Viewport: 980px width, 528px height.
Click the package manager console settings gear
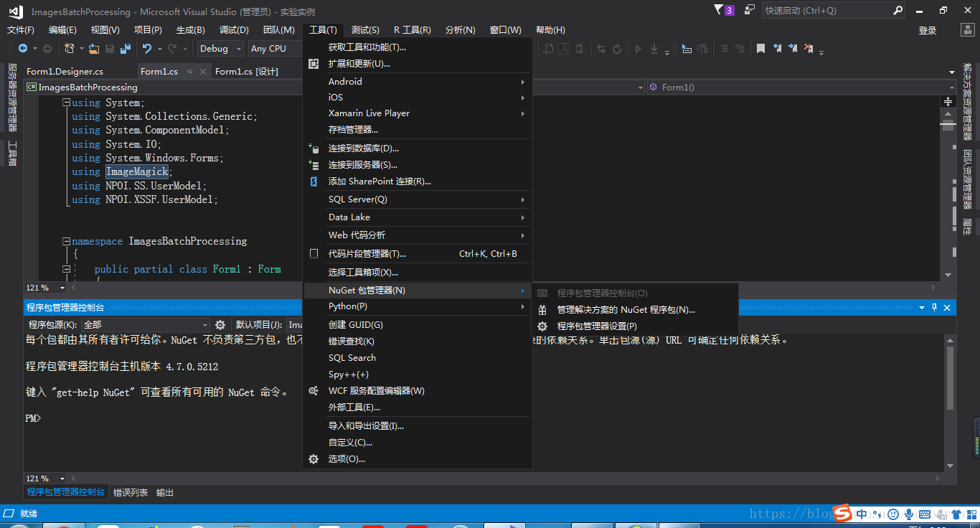click(x=220, y=325)
